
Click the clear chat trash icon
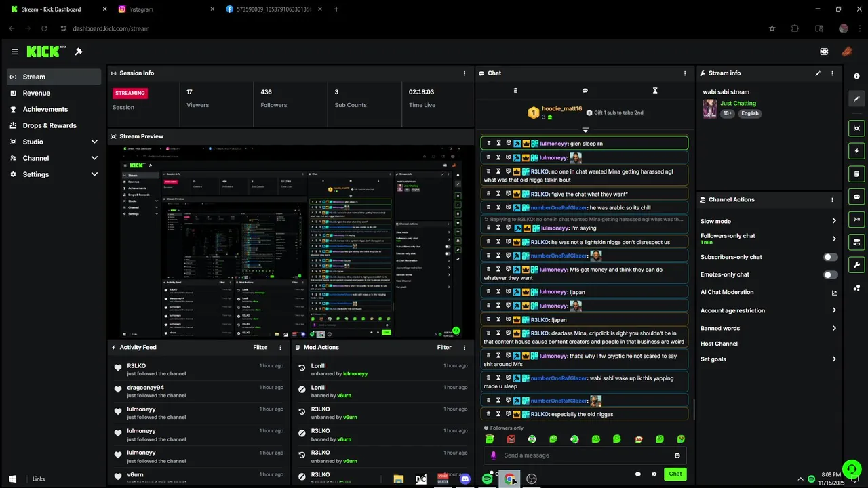point(515,90)
